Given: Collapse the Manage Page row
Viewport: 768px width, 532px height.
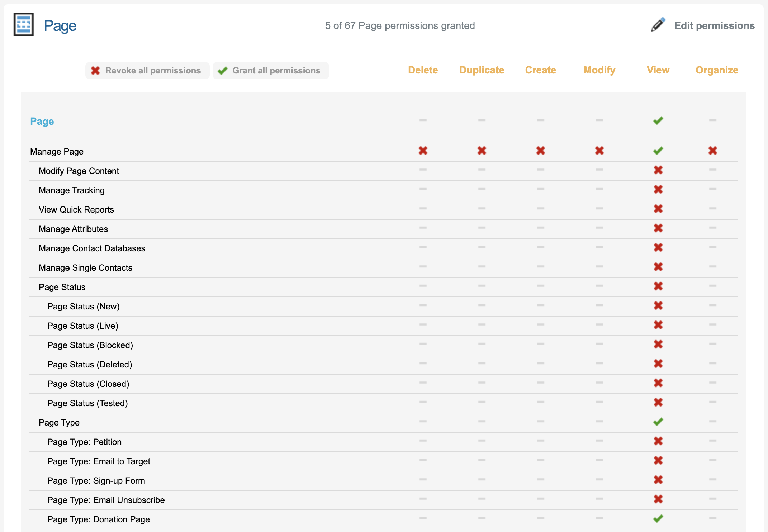Looking at the screenshot, I should pyautogui.click(x=57, y=152).
